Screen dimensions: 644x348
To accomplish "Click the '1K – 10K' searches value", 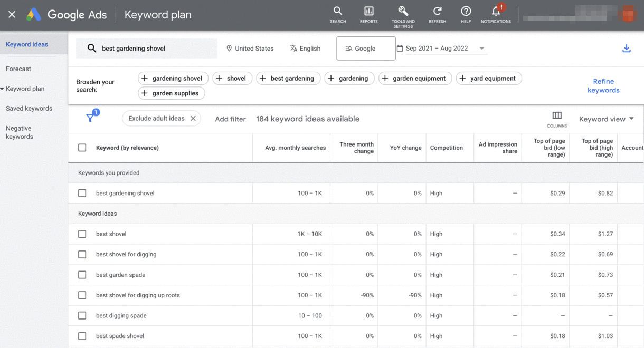I will (x=309, y=234).
